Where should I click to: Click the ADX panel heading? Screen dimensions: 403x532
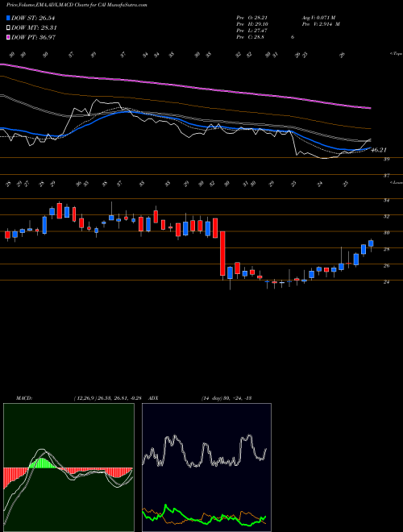coord(153,398)
